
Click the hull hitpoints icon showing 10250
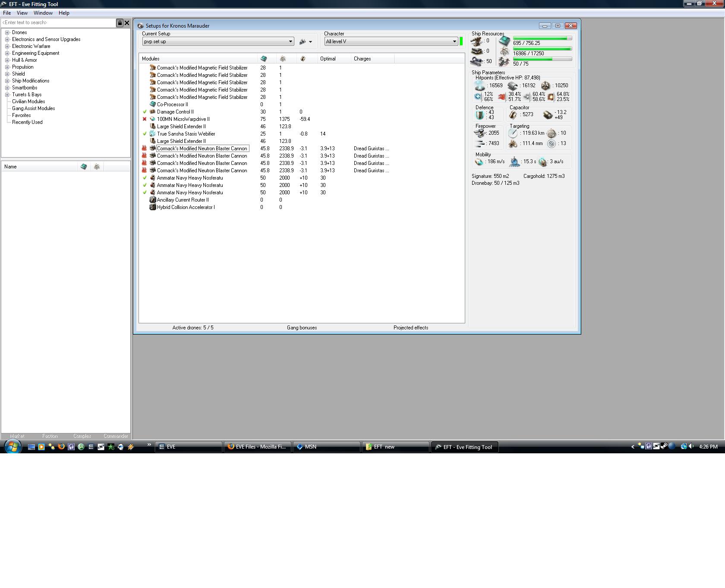point(545,85)
